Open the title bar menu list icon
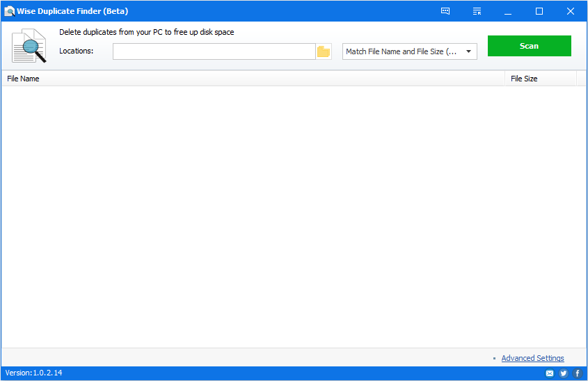The width and height of the screenshot is (588, 381). click(477, 11)
